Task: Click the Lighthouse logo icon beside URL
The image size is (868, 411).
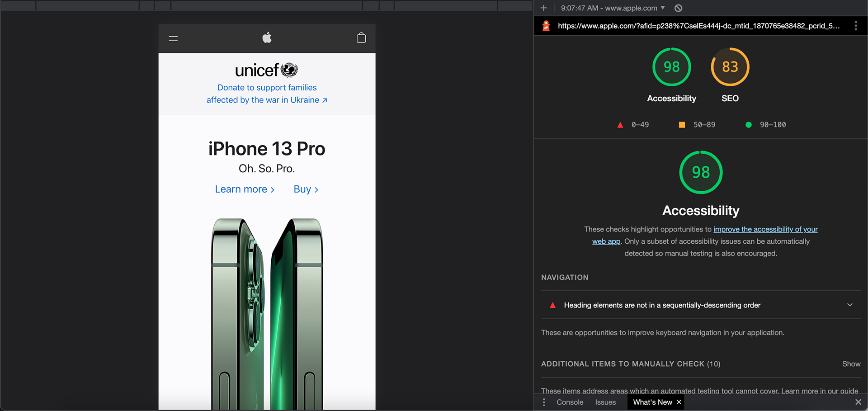Action: [546, 26]
